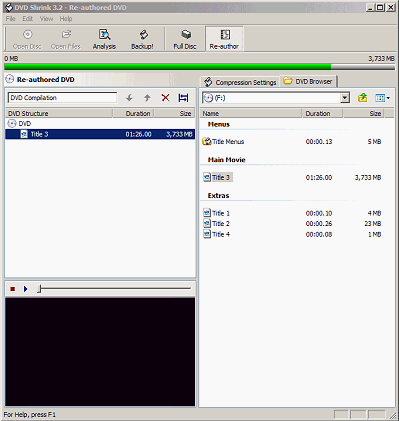Screen dimensions: 399x421
Task: Click the Title 4 file icon
Action: 207,234
